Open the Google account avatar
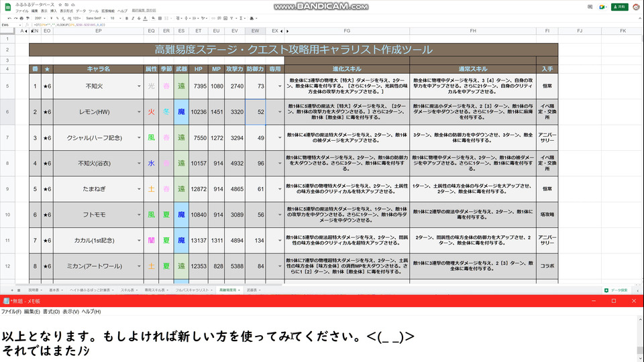644x362 pixels. click(636, 7)
